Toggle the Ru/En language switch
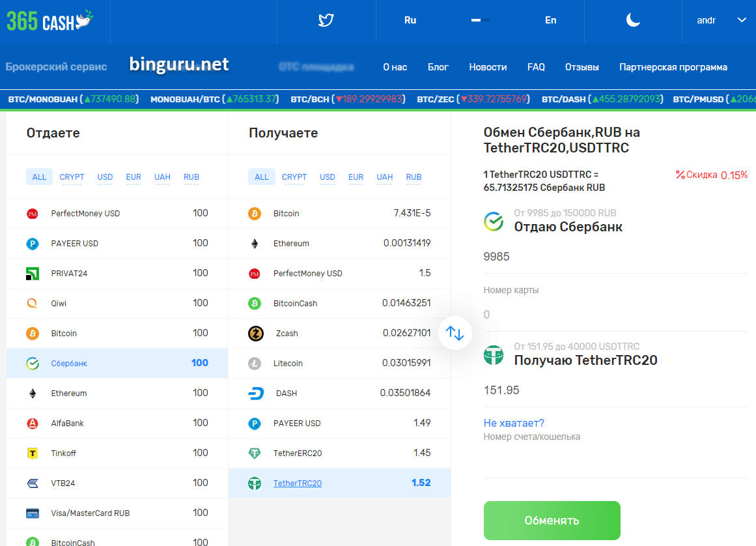Image resolution: width=756 pixels, height=546 pixels. click(x=480, y=20)
